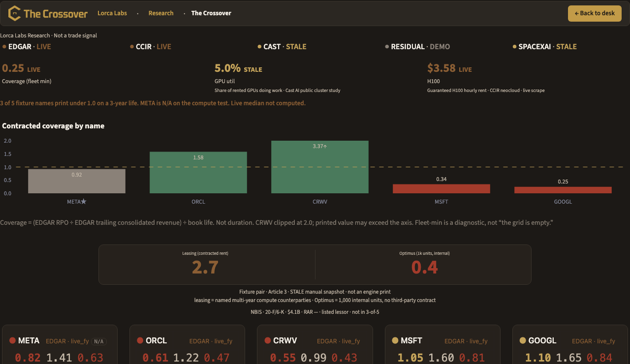Select the SPACEXAI · STALE source status label
This screenshot has width=630, height=364.
click(548, 47)
